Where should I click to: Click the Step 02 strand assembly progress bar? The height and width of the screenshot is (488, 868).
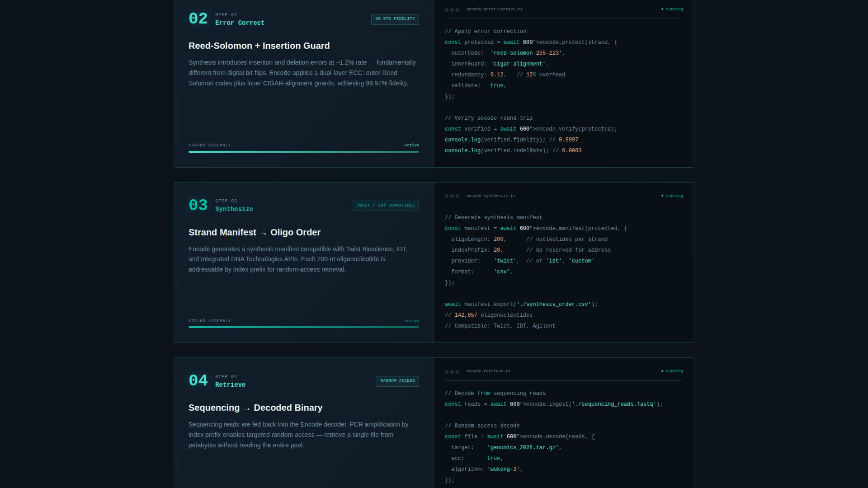click(303, 152)
